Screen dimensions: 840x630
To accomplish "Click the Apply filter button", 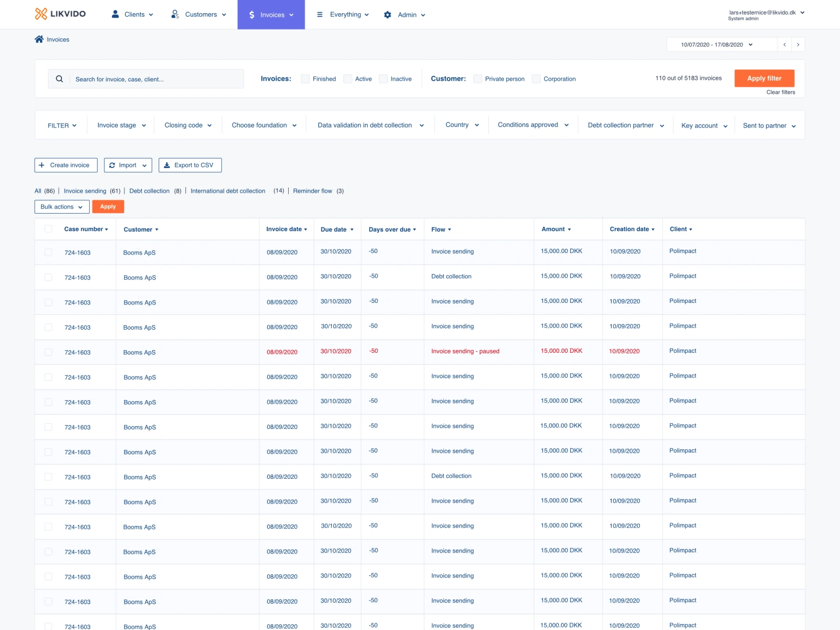I will [764, 78].
